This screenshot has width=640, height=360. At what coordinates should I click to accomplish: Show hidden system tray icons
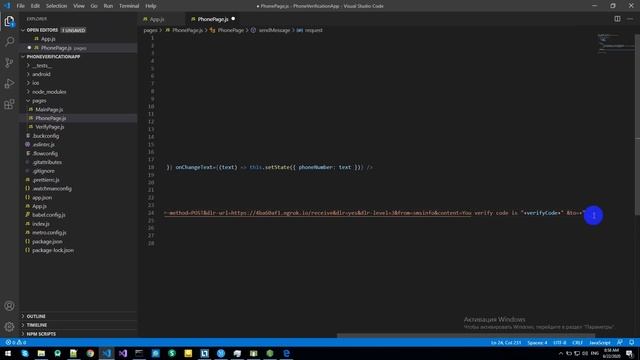coord(561,353)
